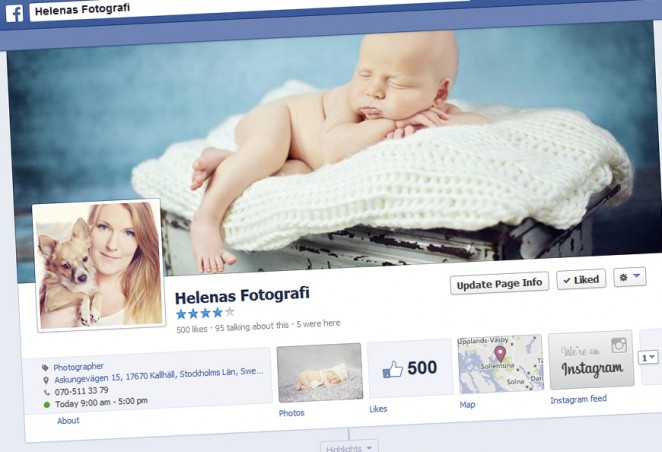
Task: Click the Instagram feed label link
Action: coord(578,399)
